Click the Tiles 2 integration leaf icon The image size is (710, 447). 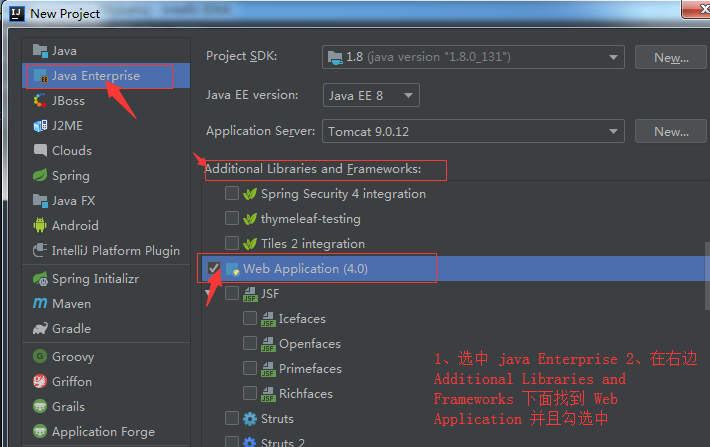250,244
